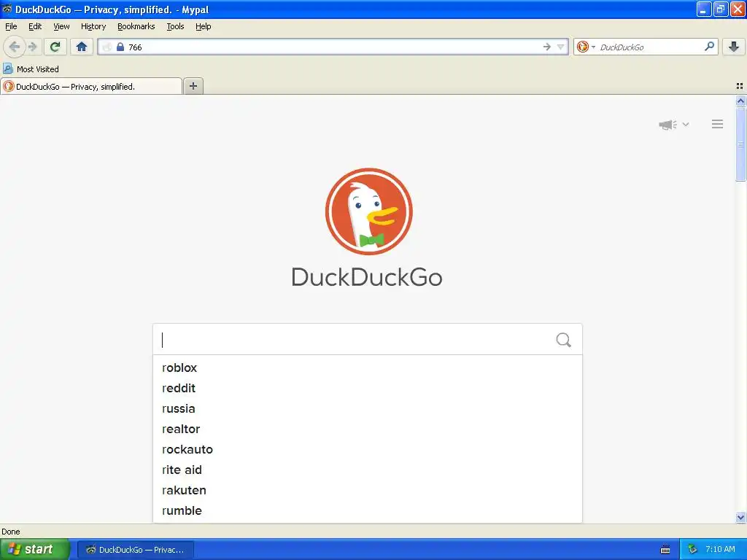Select the DuckDuckGo — Privacy, simplified tab
The height and width of the screenshot is (560, 747).
click(91, 86)
